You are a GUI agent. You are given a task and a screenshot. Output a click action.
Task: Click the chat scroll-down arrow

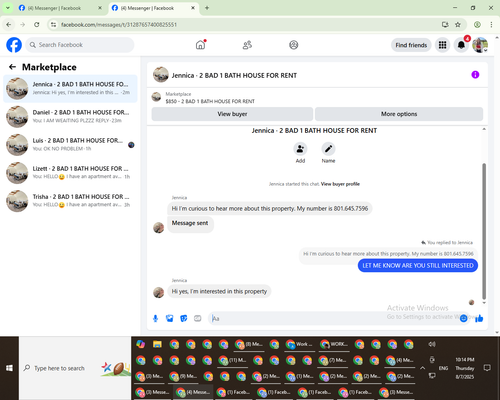point(484,303)
